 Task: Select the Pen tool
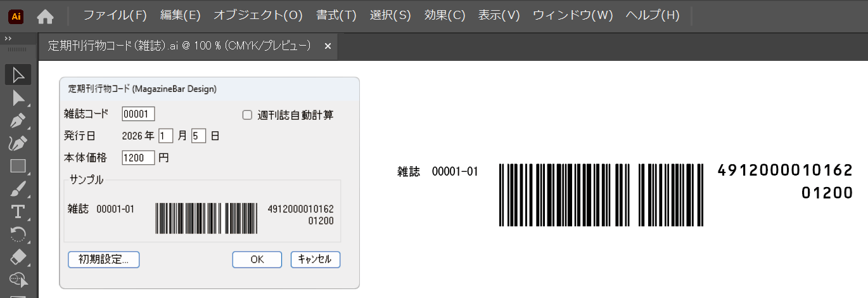[18, 120]
